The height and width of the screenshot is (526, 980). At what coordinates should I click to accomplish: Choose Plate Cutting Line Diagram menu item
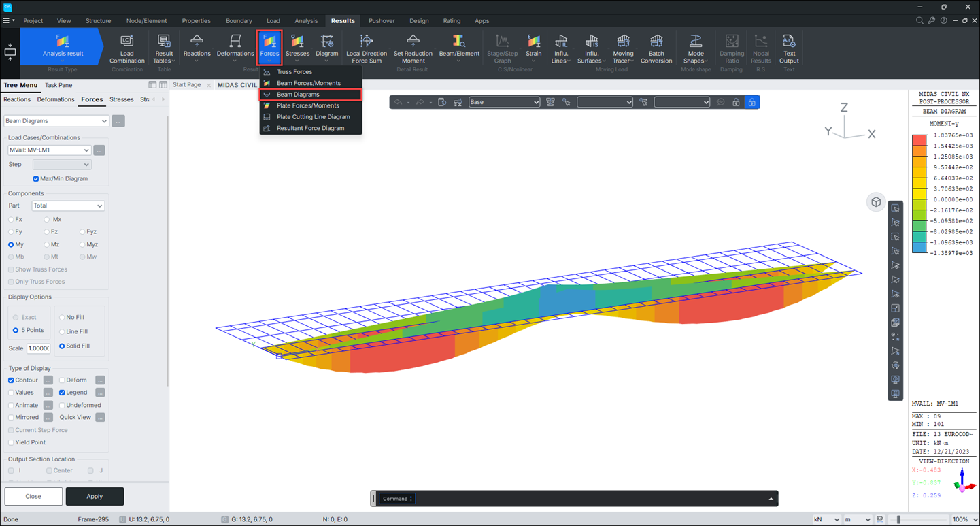[x=313, y=117]
